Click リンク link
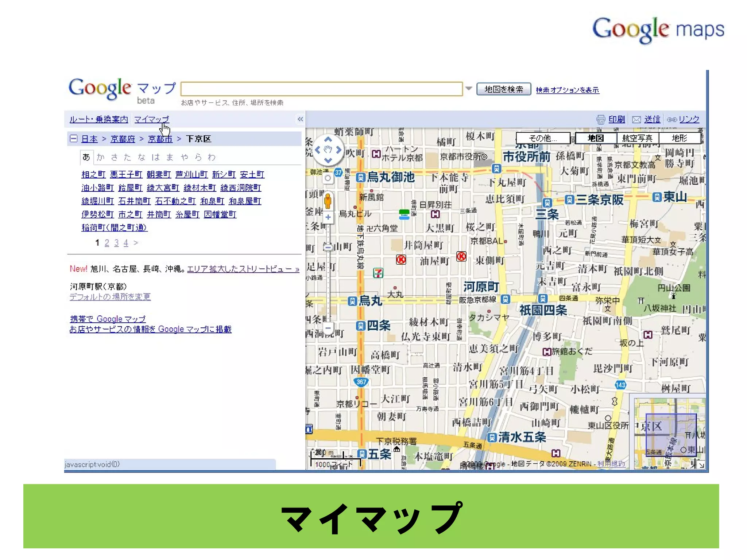Screen dimensions: 747x560 689,119
